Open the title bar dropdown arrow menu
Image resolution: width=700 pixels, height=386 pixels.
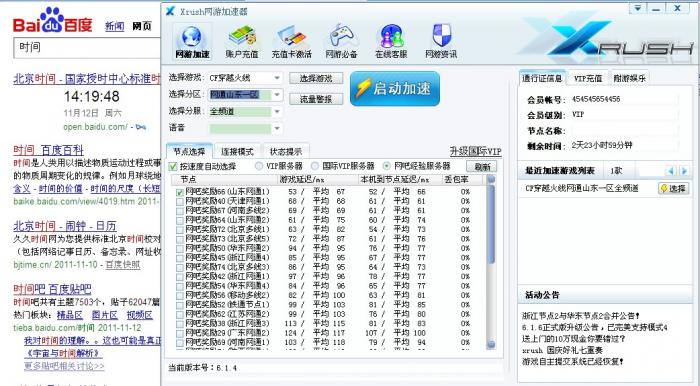click(638, 8)
